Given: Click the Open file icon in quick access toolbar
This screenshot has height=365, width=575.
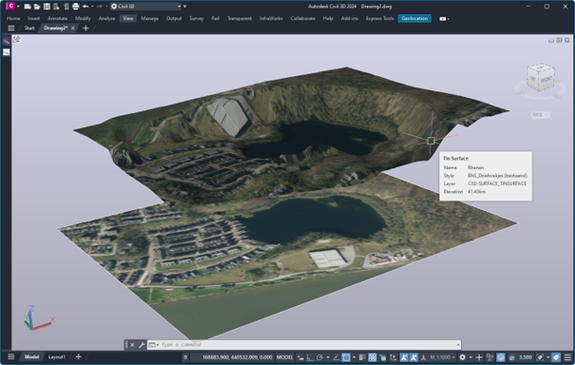Looking at the screenshot, I should [x=37, y=6].
